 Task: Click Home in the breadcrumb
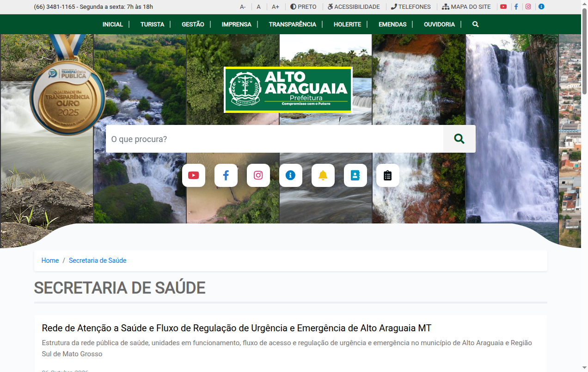coord(50,260)
